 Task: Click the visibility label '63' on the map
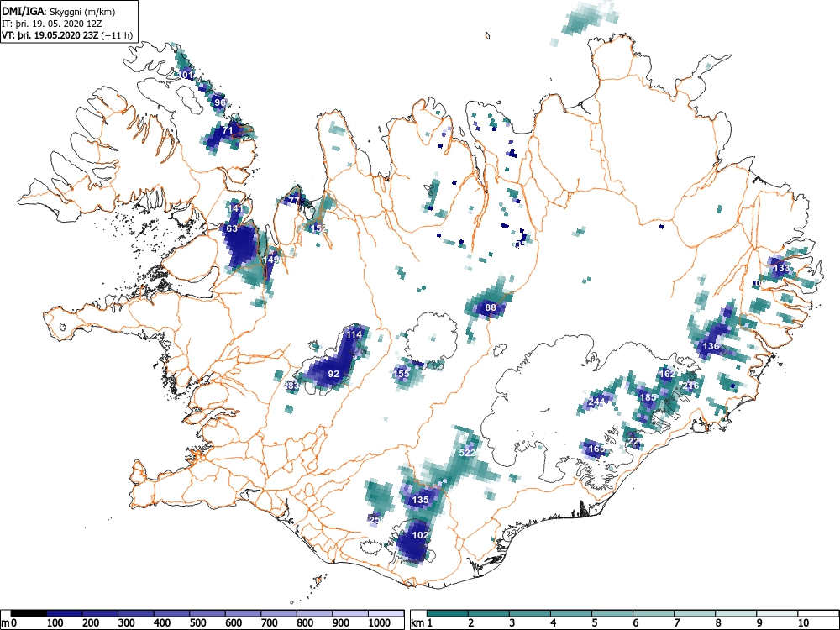click(232, 228)
